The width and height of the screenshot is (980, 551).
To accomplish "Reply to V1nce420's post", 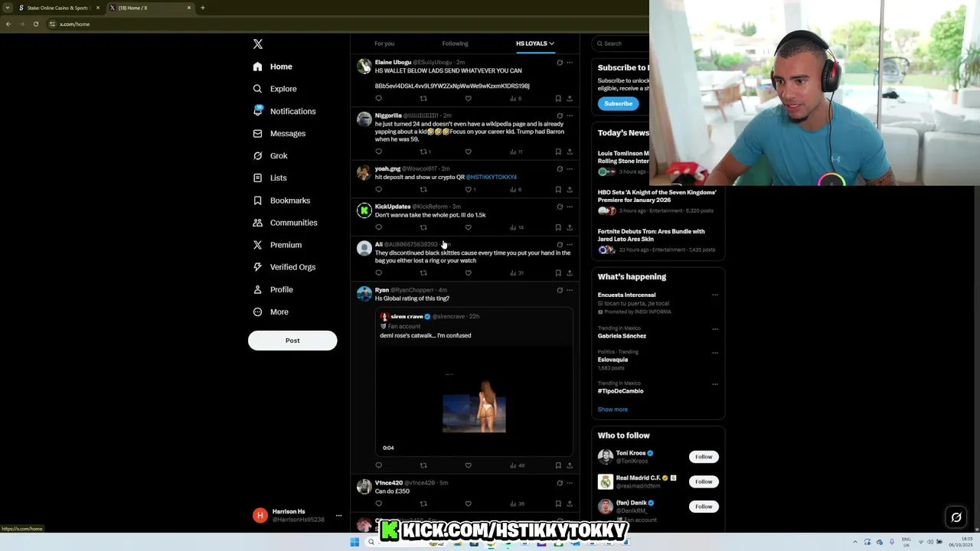I will [x=378, y=504].
